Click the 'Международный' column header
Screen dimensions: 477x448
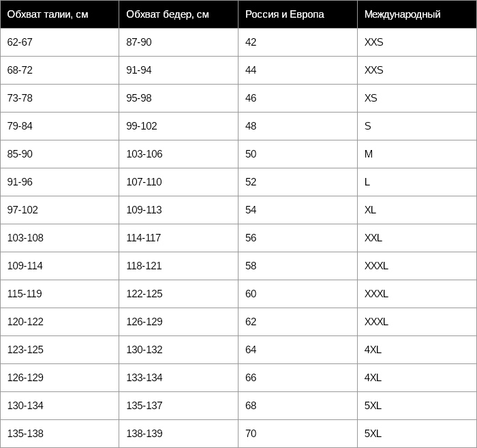click(417, 14)
